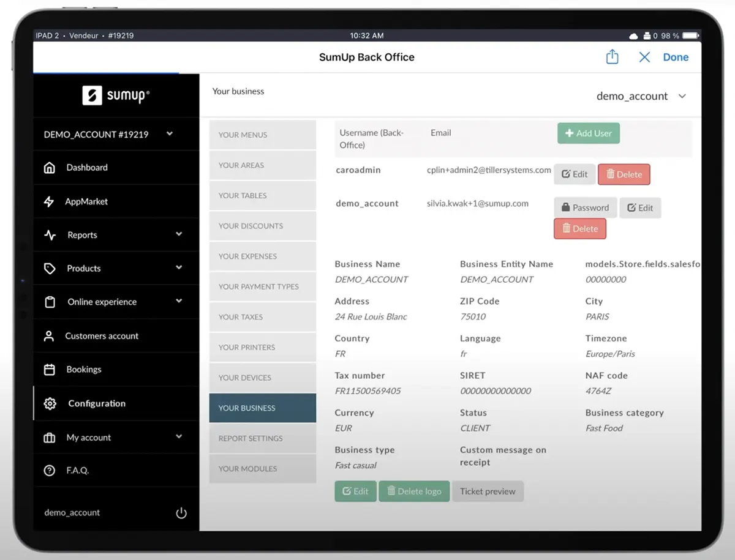Click the F.A.Q. question mark icon
735x560 pixels.
coord(50,471)
